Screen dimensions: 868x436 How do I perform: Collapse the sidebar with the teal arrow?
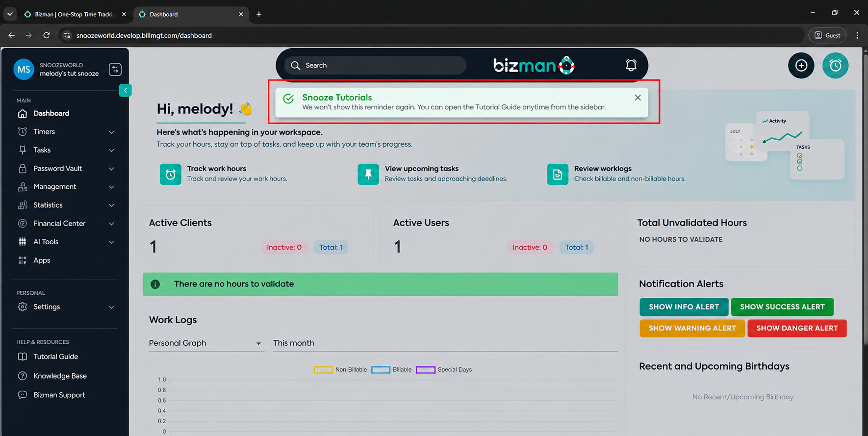tap(125, 90)
